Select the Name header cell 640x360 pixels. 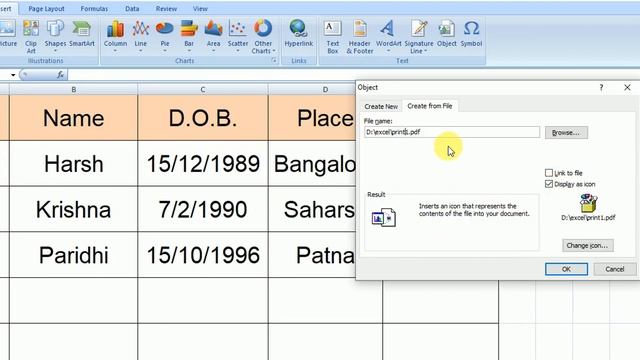click(73, 118)
